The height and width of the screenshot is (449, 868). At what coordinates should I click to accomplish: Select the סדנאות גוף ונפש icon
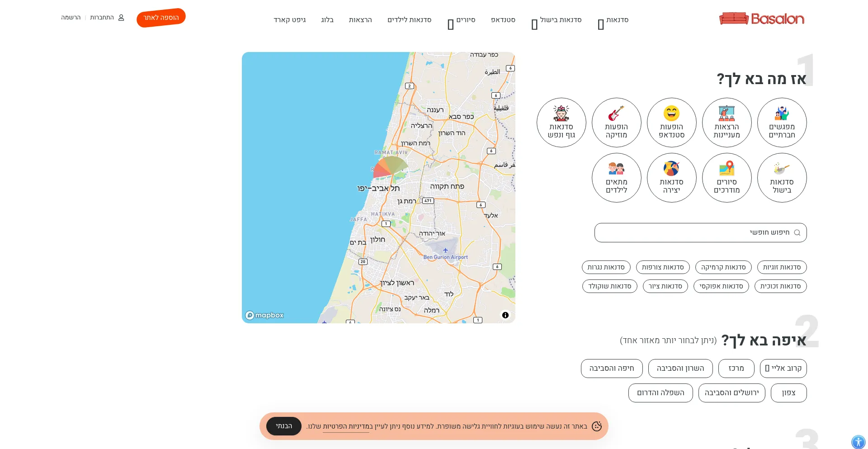point(561,123)
